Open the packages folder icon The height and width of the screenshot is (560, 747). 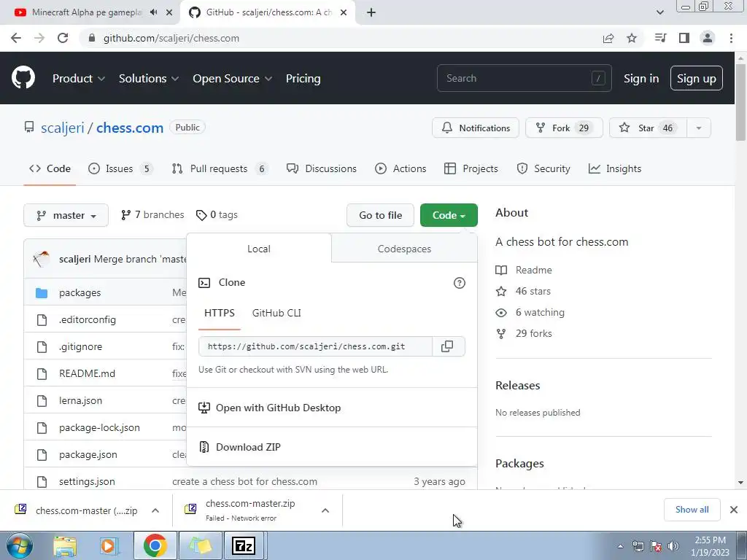(42, 293)
